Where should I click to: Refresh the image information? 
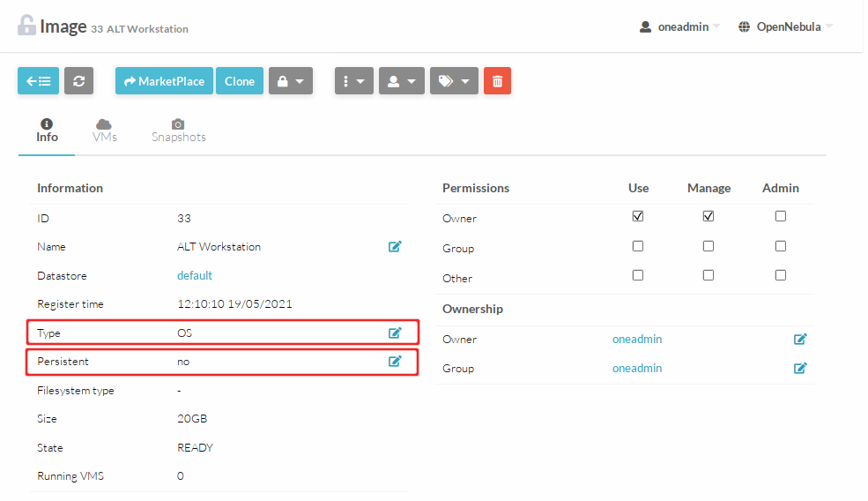(78, 81)
